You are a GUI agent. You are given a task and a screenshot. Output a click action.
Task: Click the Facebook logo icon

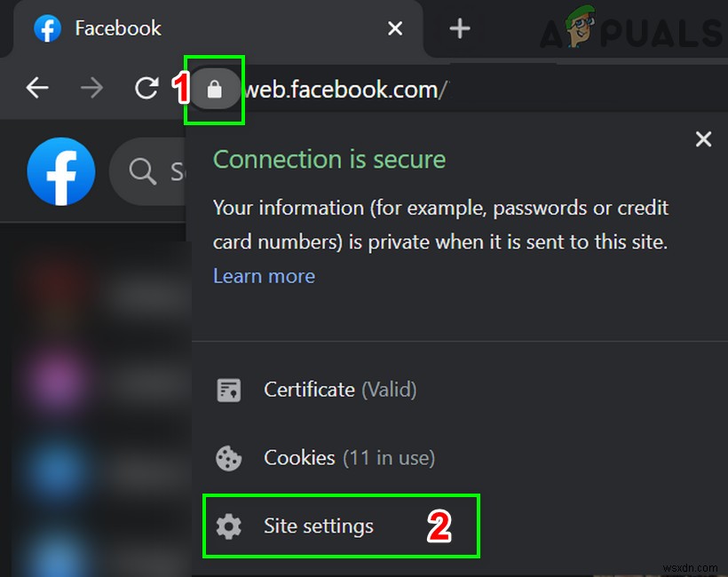pos(60,171)
